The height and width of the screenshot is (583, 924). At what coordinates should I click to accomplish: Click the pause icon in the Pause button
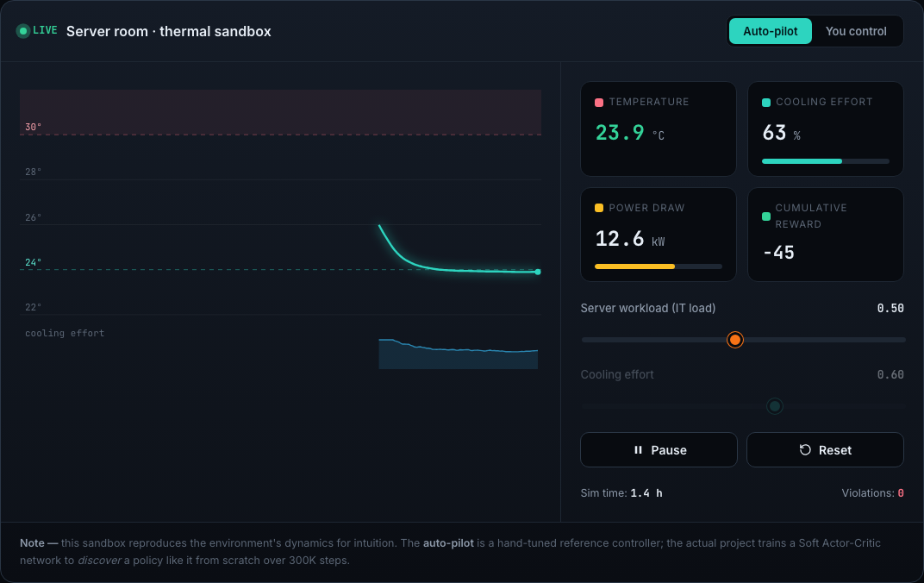tap(638, 450)
